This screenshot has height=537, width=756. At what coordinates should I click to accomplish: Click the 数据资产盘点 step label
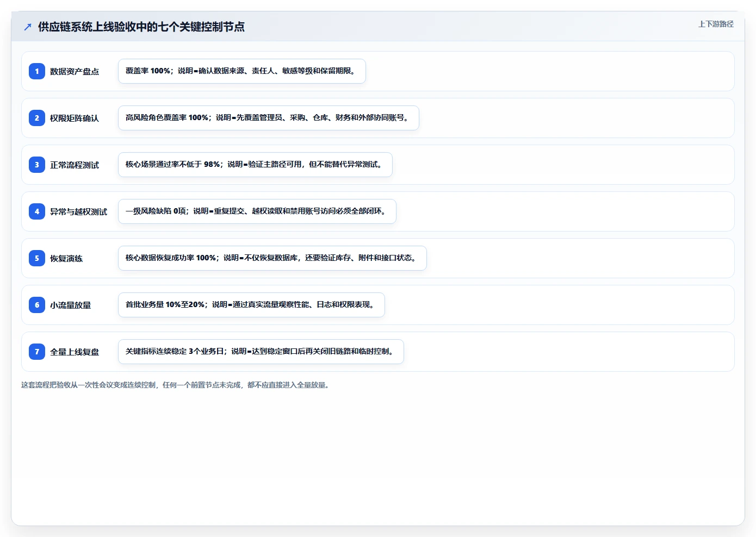point(75,71)
